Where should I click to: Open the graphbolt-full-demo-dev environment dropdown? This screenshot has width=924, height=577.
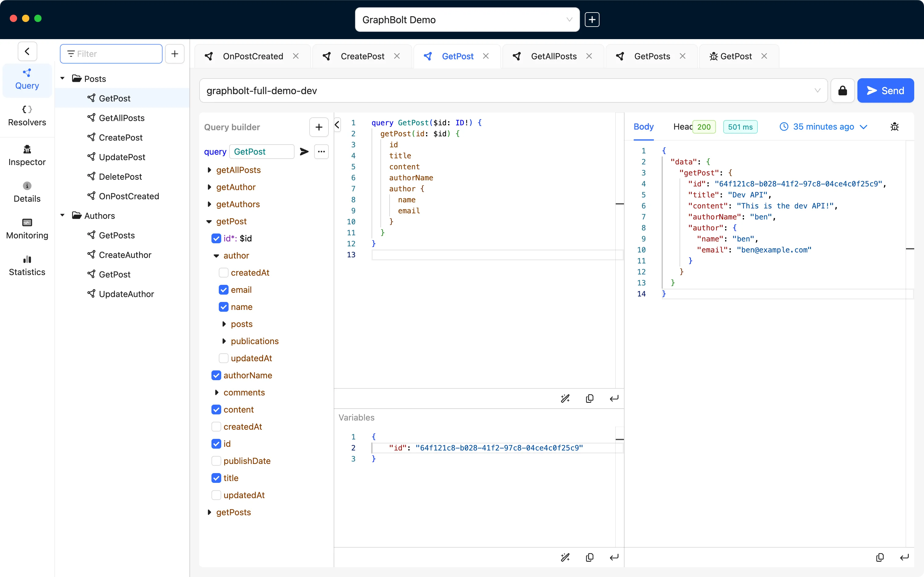513,90
